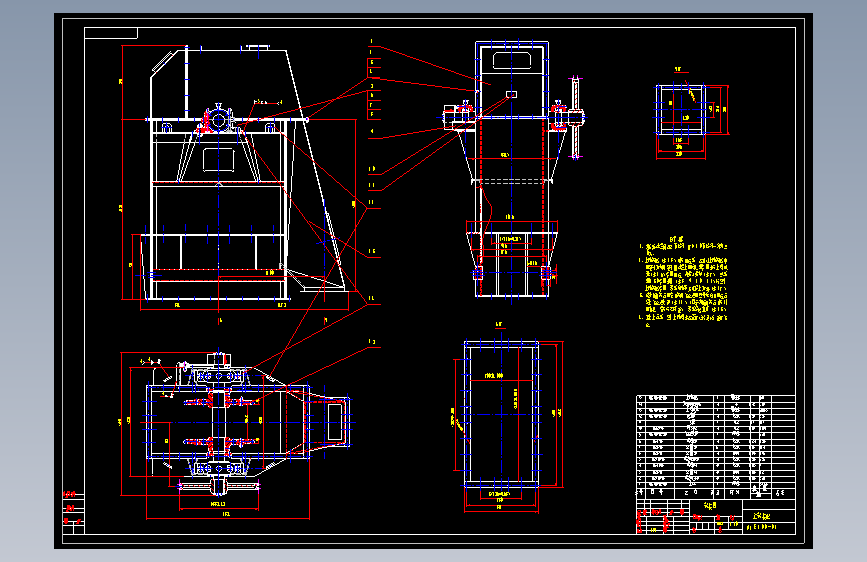This screenshot has height=562, width=867.
Task: Select the circular shaft bearing in front view
Action: 218,120
